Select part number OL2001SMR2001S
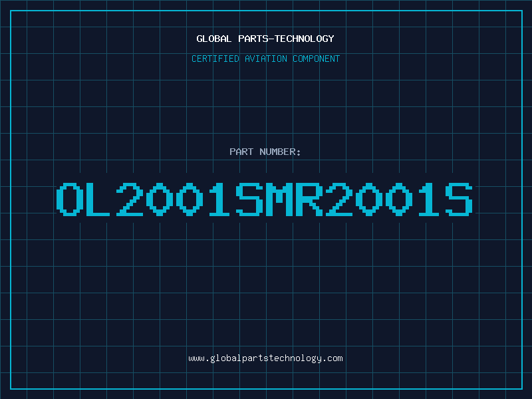Viewport: 532px width, 399px height. (265, 199)
